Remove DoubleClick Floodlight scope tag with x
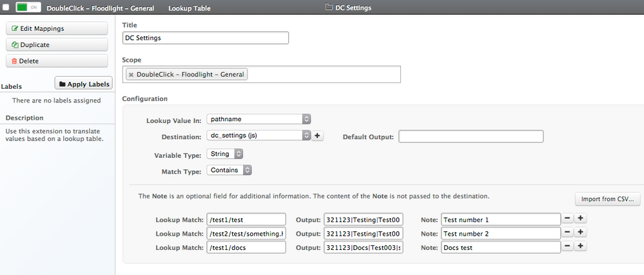 (x=131, y=75)
